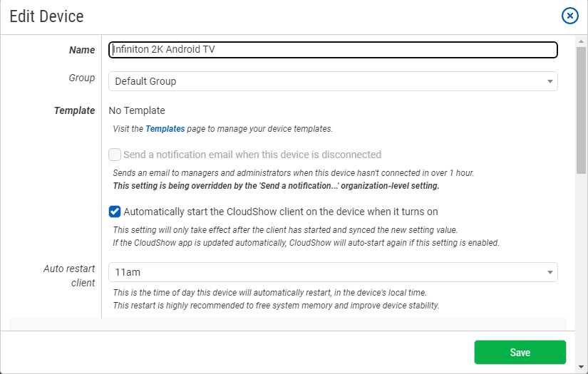Click the 'Automatically start the CloudShow client' label text
This screenshot has height=374, width=588.
pyautogui.click(x=281, y=212)
